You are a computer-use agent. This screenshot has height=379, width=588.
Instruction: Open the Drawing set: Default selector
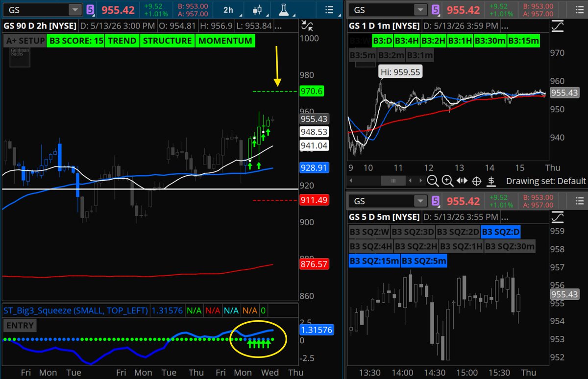pyautogui.click(x=546, y=181)
